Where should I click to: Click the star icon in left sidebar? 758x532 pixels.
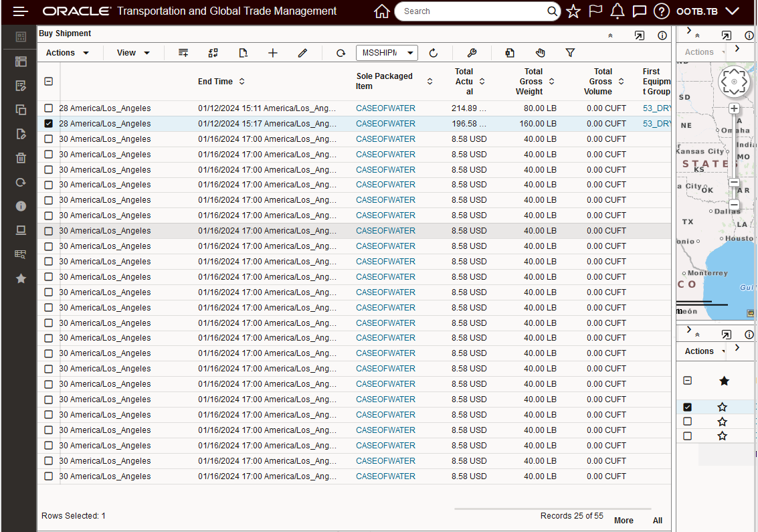(20, 278)
